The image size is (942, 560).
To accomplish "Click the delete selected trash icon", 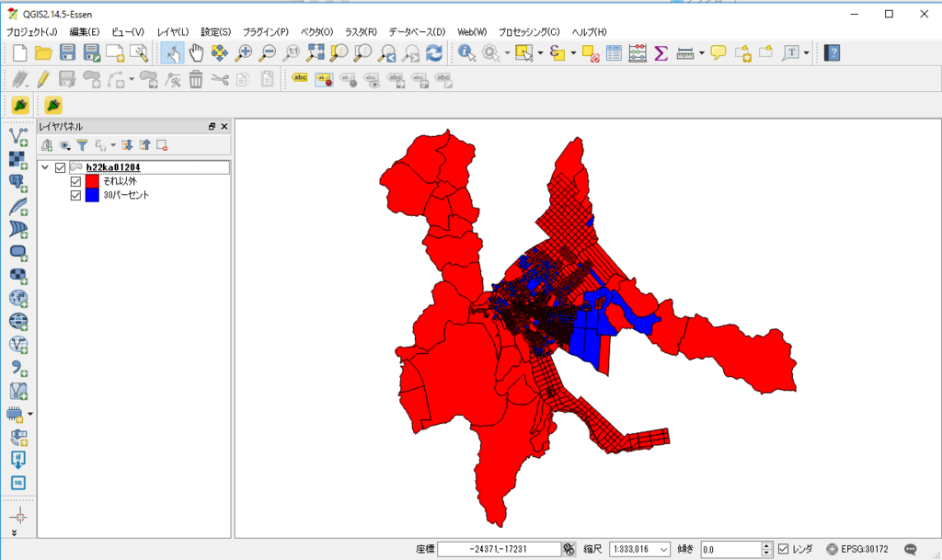I will pos(196,79).
